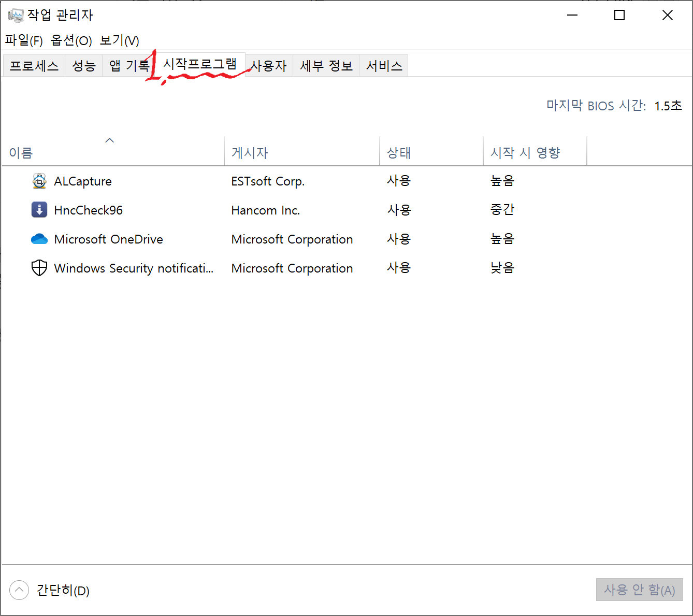
Task: Click the 사용 status of ALCapture
Action: [399, 181]
